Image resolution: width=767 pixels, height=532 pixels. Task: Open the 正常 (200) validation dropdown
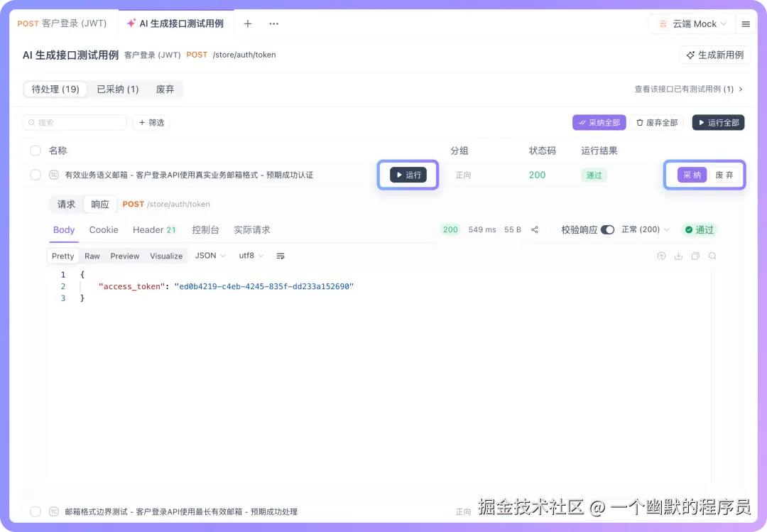coord(645,229)
